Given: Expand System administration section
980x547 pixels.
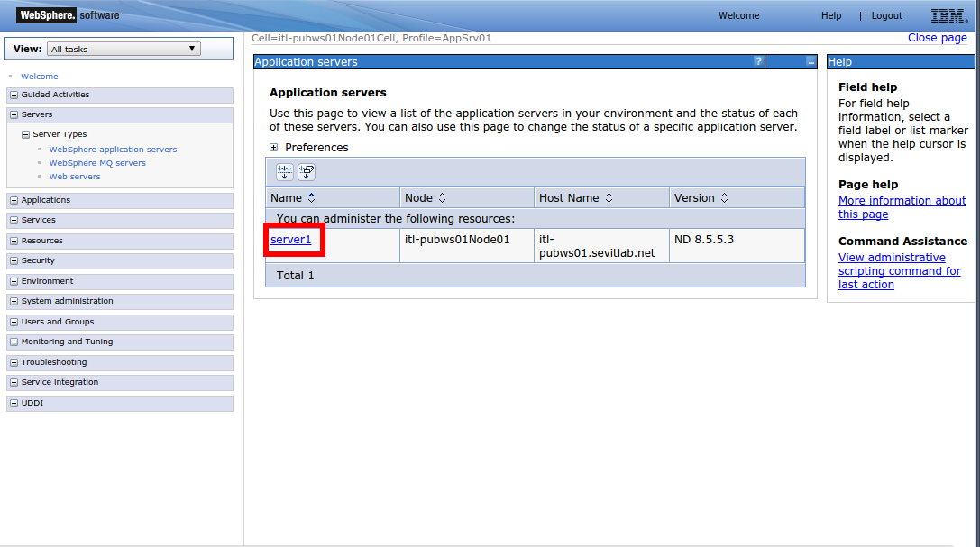Looking at the screenshot, I should point(14,302).
